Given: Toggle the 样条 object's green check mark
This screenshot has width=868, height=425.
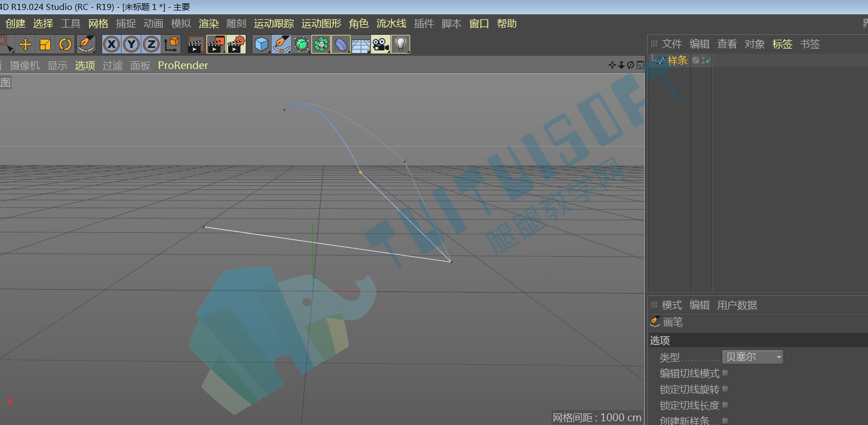Looking at the screenshot, I should click(708, 61).
